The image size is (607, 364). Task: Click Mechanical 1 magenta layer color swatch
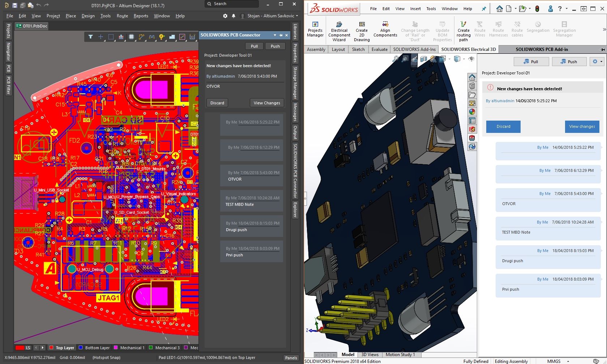116,348
